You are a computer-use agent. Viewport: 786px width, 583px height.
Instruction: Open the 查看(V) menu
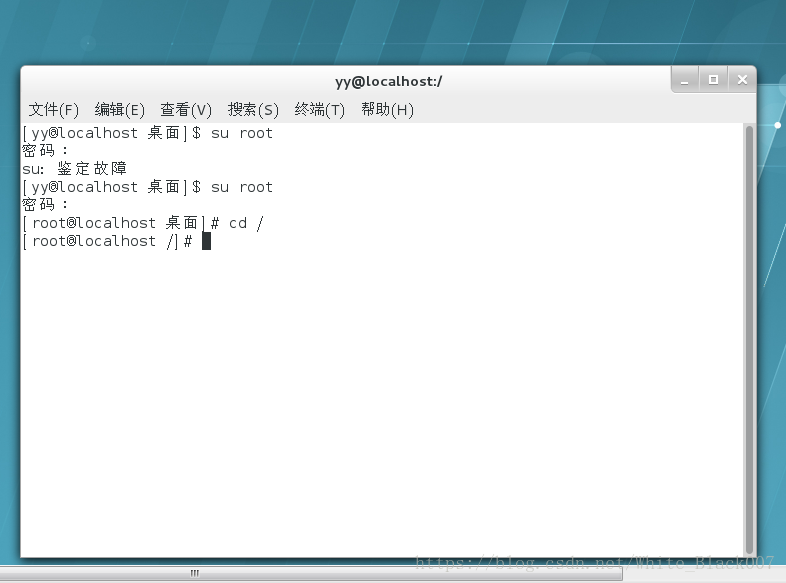tap(186, 109)
